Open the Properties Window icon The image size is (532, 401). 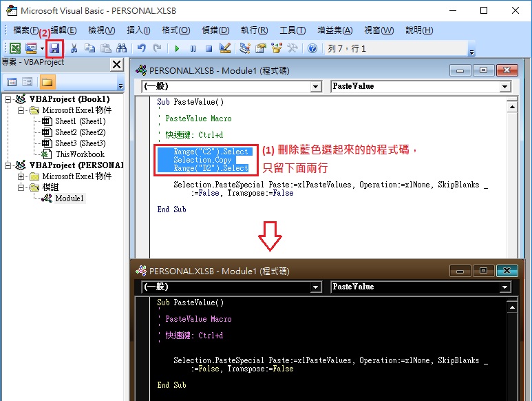tap(261, 48)
